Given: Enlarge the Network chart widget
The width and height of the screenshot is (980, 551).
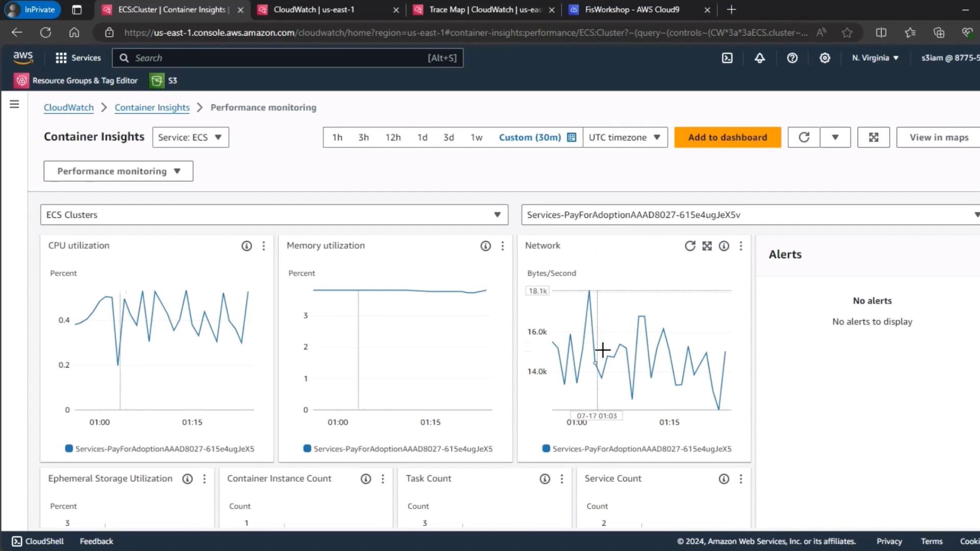Looking at the screenshot, I should click(707, 246).
